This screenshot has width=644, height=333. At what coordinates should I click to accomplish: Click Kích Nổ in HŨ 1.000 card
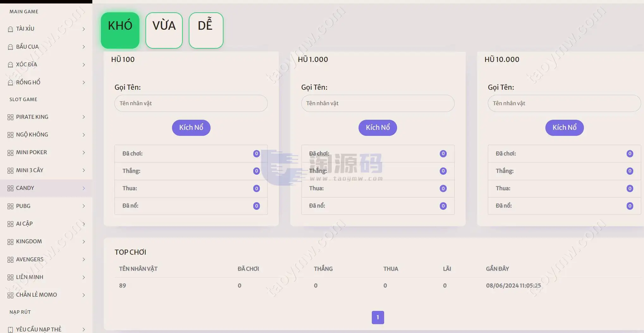point(378,128)
